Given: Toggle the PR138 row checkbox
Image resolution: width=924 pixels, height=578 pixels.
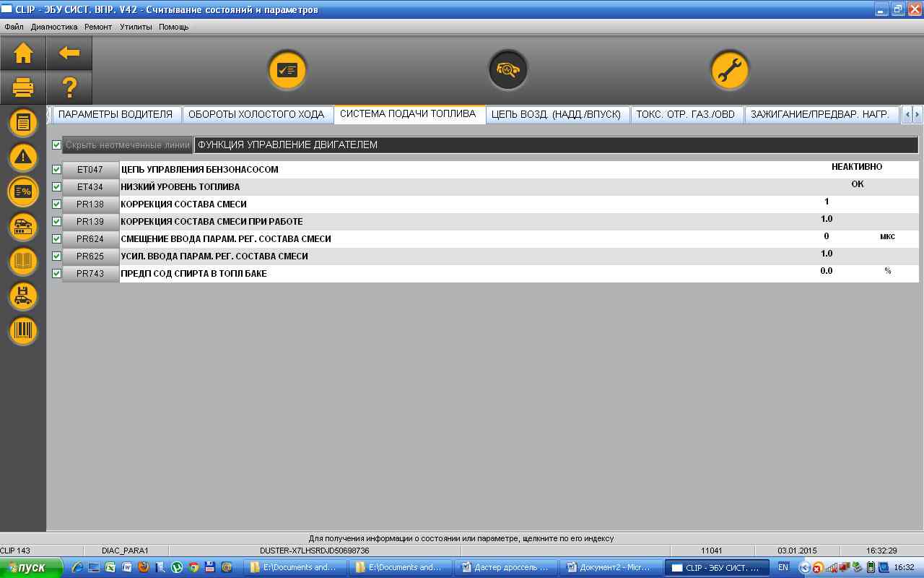Looking at the screenshot, I should pos(57,204).
